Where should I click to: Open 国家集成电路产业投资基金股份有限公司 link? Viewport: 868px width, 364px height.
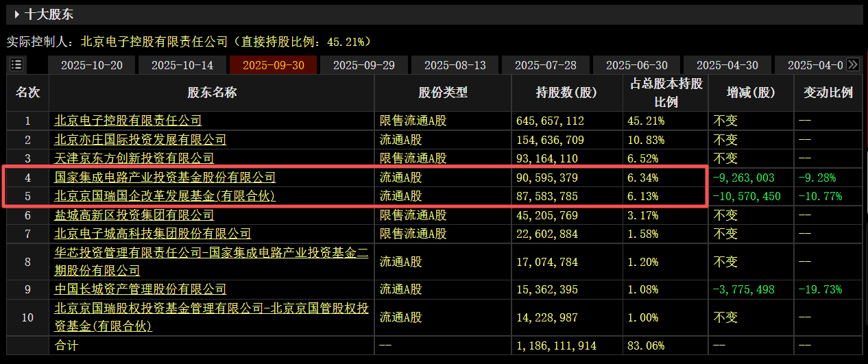pos(165,178)
